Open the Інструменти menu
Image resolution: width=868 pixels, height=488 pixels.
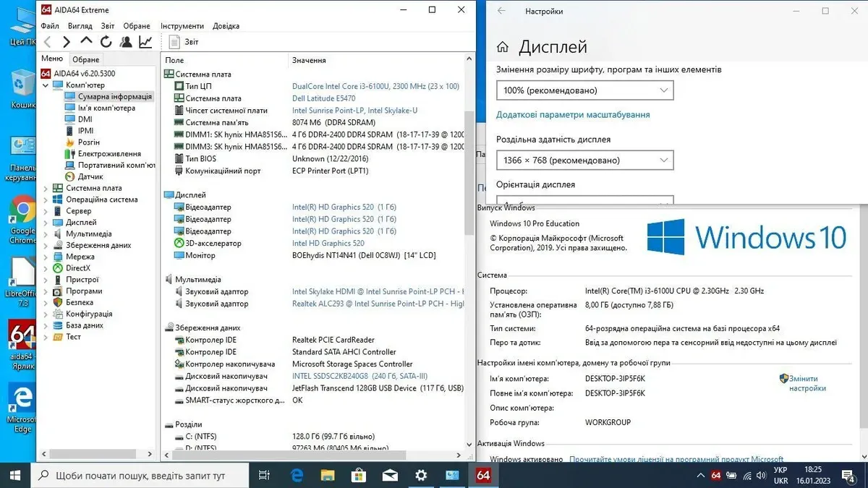click(x=182, y=26)
